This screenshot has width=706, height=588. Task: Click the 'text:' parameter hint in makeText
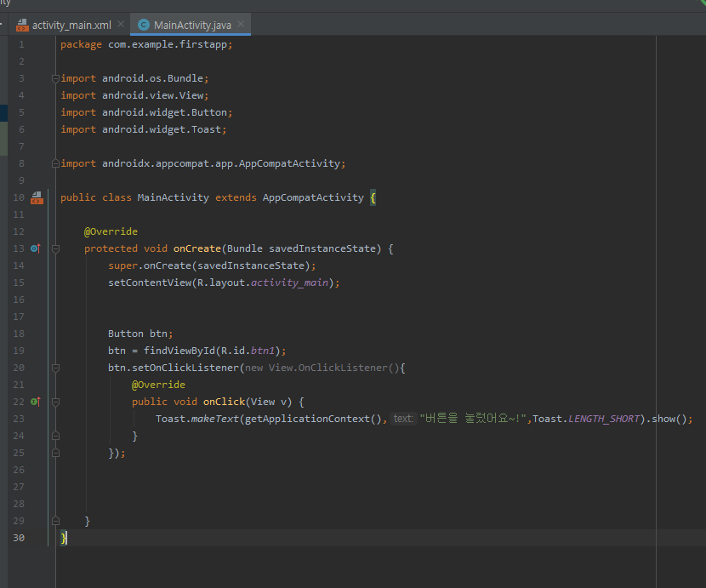403,419
